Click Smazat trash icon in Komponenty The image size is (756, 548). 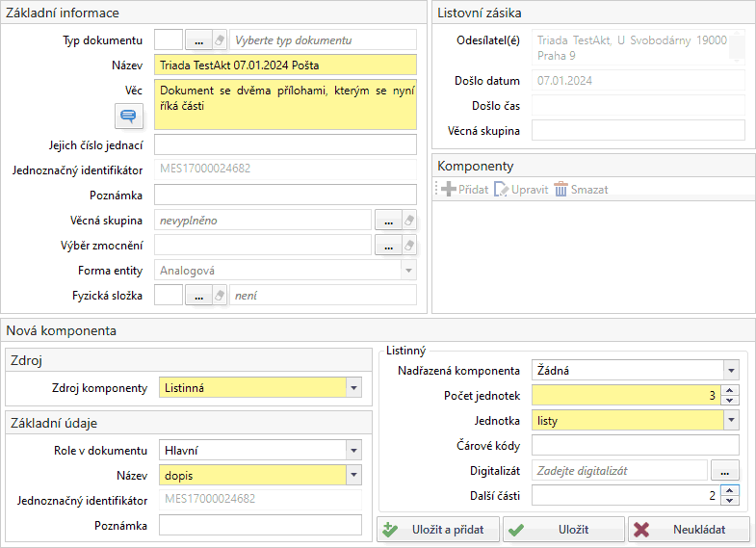pos(561,190)
